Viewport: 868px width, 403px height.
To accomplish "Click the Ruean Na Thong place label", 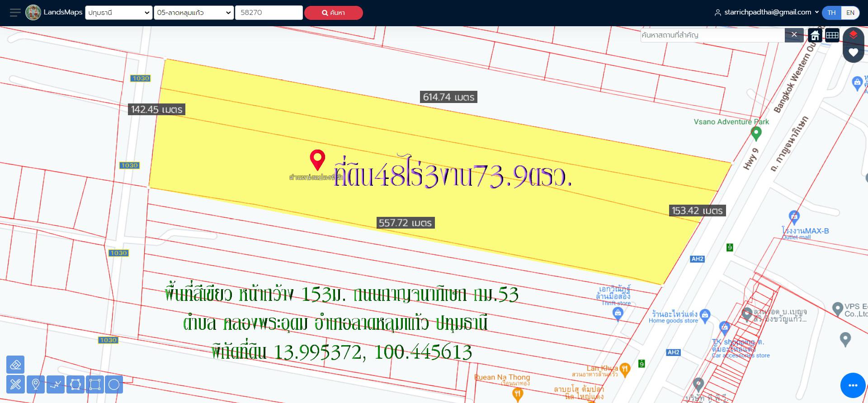I will [502, 377].
